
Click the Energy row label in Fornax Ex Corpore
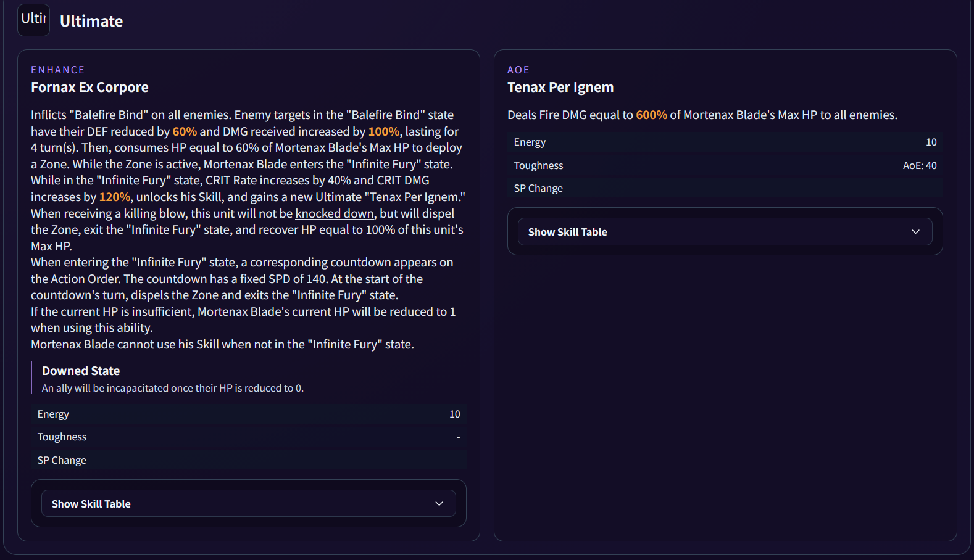pos(53,414)
